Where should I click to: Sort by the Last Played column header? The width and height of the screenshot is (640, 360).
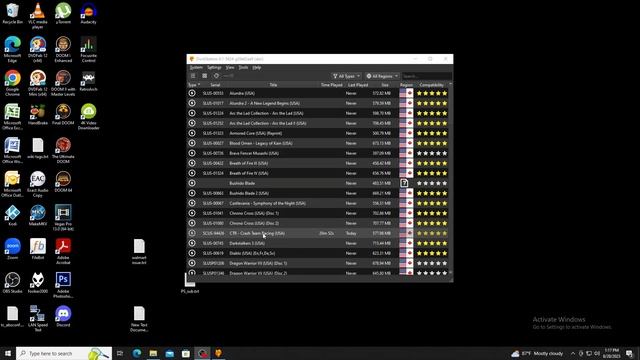click(358, 85)
